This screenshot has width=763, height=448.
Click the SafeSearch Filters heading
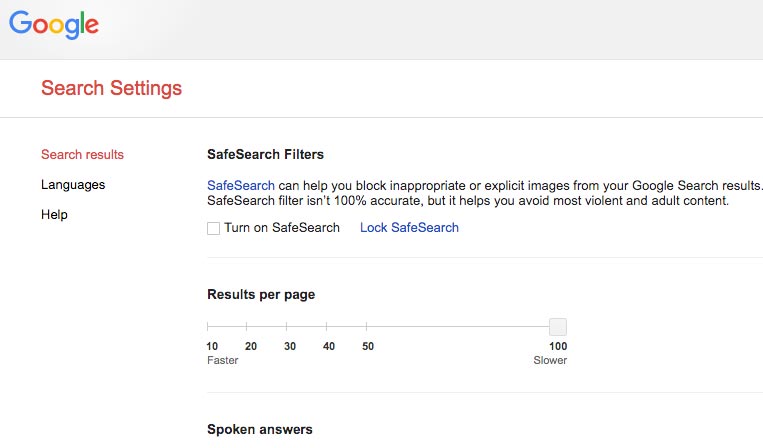tap(265, 155)
